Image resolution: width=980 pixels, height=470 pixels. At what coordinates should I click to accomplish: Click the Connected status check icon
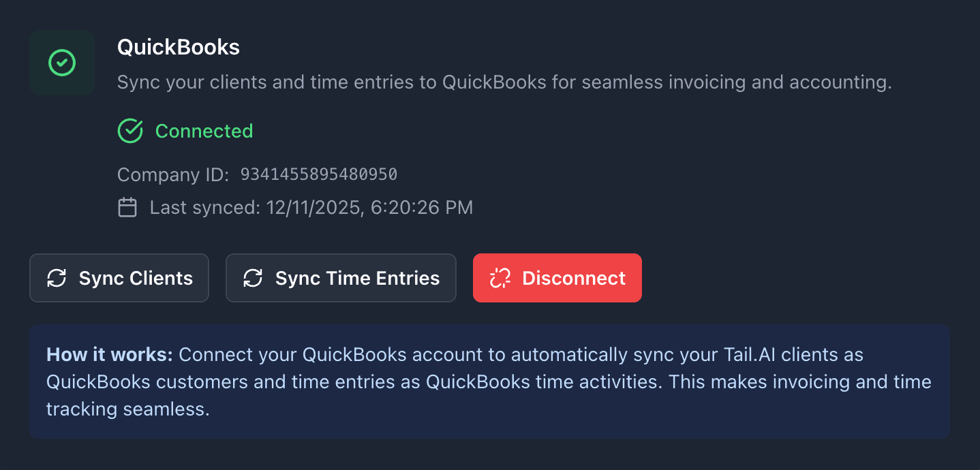(129, 130)
